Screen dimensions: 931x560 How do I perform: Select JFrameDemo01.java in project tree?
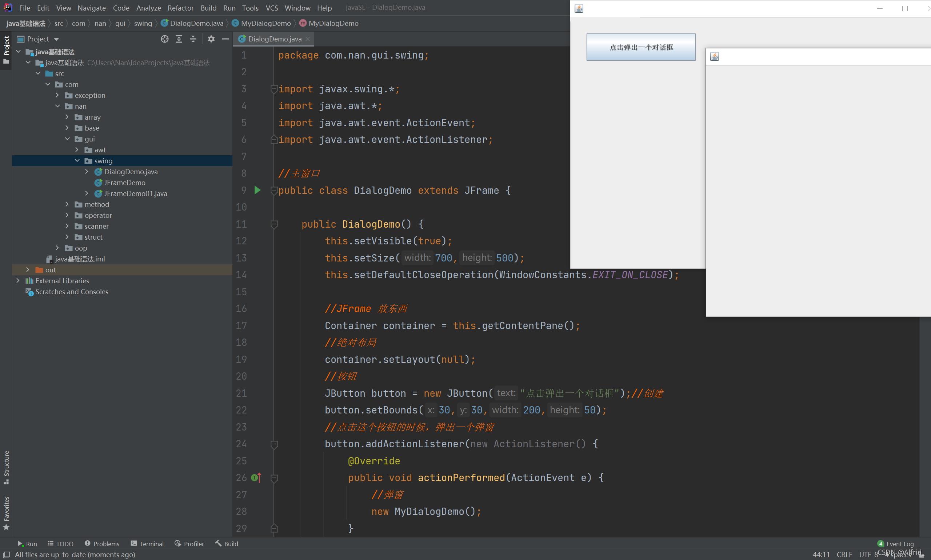click(136, 193)
